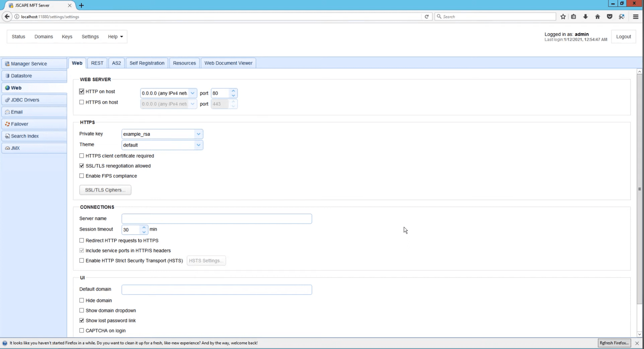Viewport: 644px width, 349px height.
Task: Click the Firefox home icon
Action: (597, 17)
